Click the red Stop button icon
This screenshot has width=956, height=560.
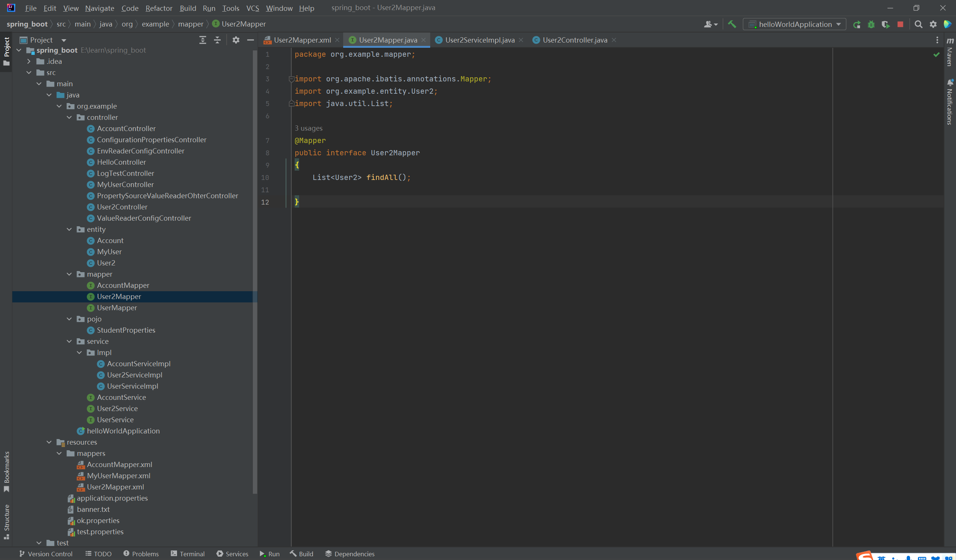(x=900, y=24)
